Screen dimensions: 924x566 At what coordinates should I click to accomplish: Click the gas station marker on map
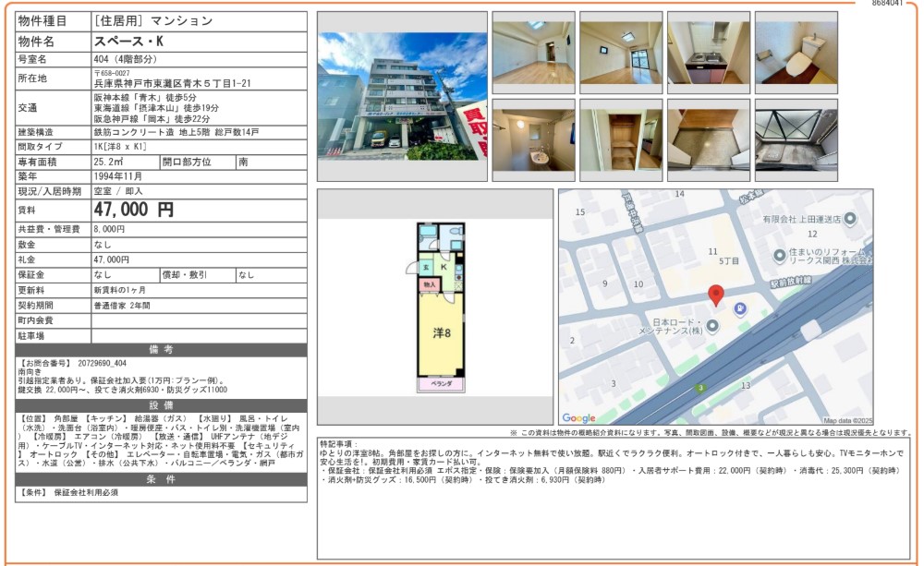coord(740,308)
